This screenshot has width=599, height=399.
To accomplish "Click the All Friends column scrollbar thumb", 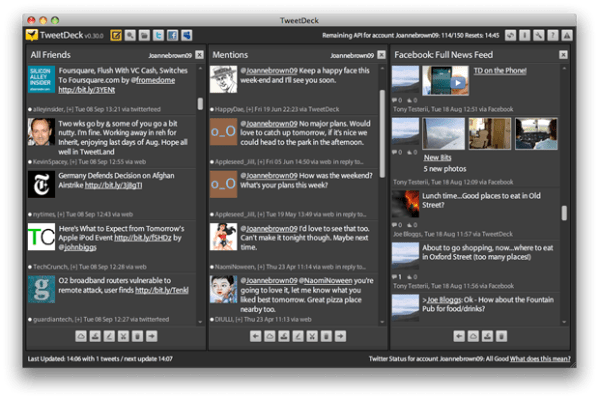I will pyautogui.click(x=200, y=104).
